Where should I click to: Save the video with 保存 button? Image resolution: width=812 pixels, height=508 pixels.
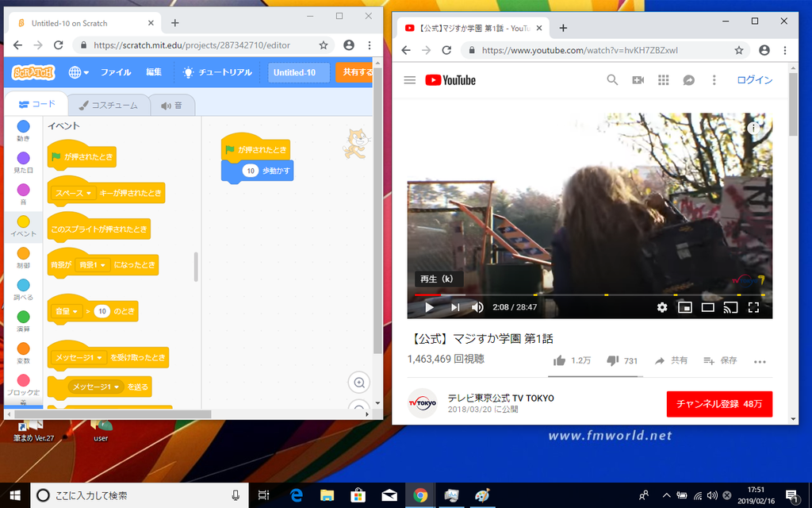pyautogui.click(x=720, y=361)
